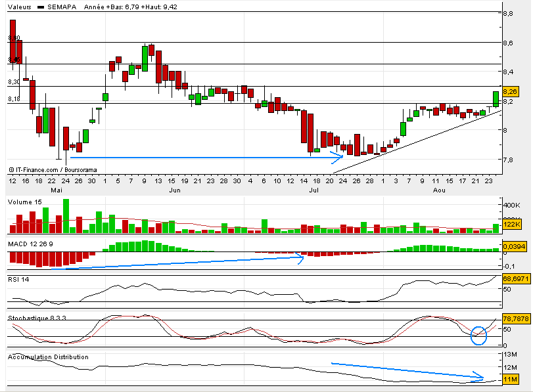Click the "RSI 14" indicator title
Screen dimensions: 533x392
(x=18, y=279)
